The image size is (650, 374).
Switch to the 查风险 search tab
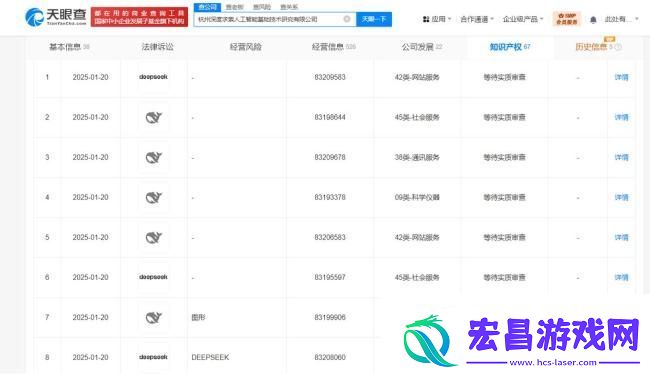pos(262,7)
